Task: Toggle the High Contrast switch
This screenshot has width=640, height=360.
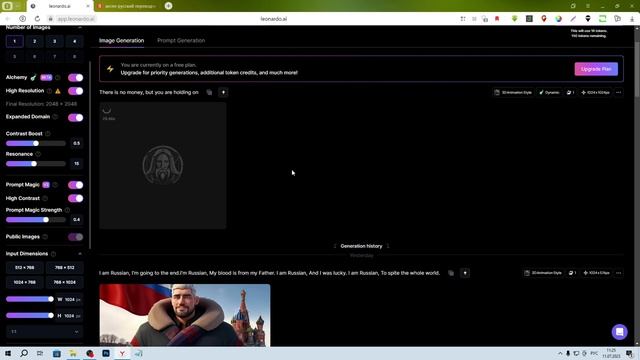Action: (76, 198)
